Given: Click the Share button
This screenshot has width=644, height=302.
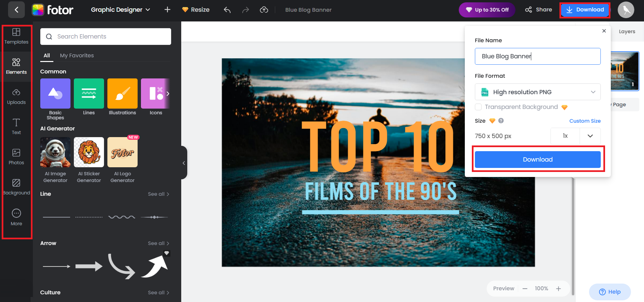Looking at the screenshot, I should 539,10.
